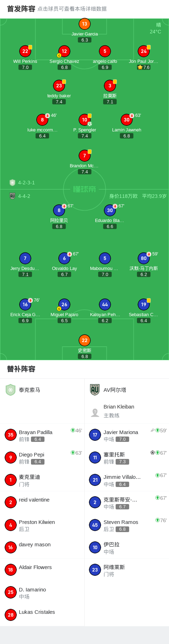Open goalkeeper 史密斯 number 22 badge
The width and height of the screenshot is (169, 644).
pos(84,340)
